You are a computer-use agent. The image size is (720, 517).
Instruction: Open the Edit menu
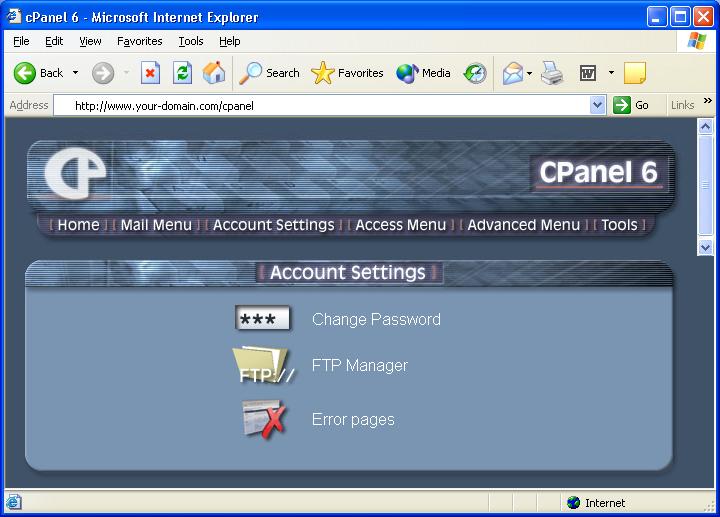pyautogui.click(x=54, y=41)
